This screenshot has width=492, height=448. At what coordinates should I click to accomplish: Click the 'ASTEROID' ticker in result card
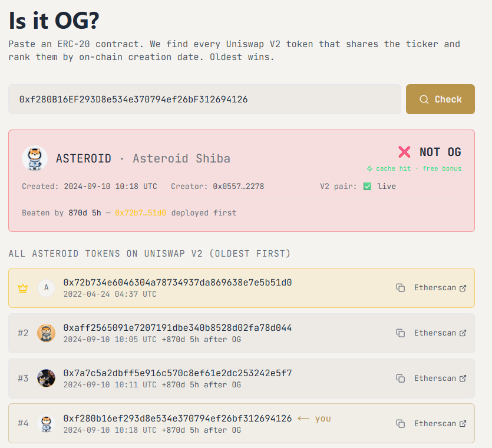pos(84,158)
